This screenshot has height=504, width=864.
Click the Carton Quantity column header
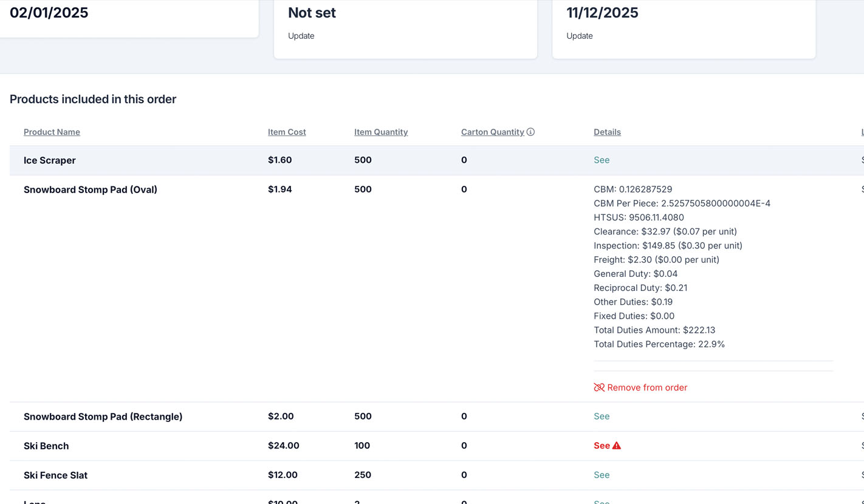coord(492,132)
